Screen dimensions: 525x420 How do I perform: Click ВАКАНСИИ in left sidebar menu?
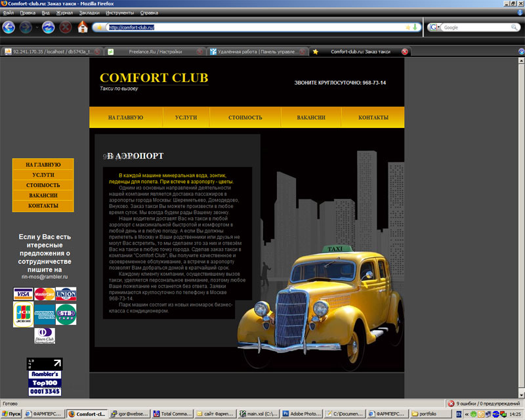coord(43,196)
